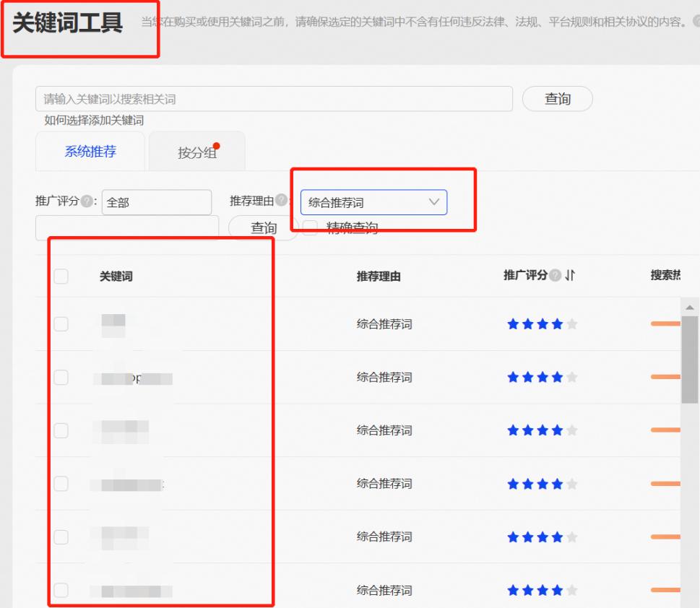This screenshot has height=608, width=700.
Task: Check the select-all checkbox in the table header
Action: (61, 275)
